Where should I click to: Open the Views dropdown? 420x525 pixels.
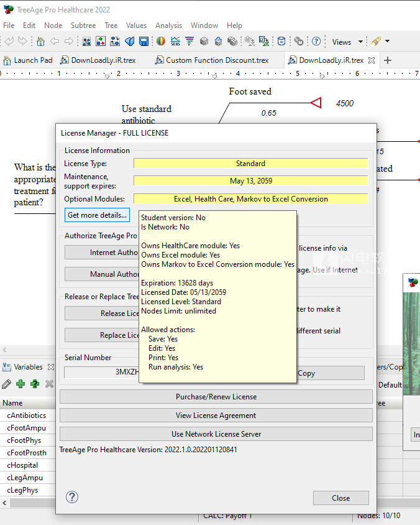[x=347, y=42]
